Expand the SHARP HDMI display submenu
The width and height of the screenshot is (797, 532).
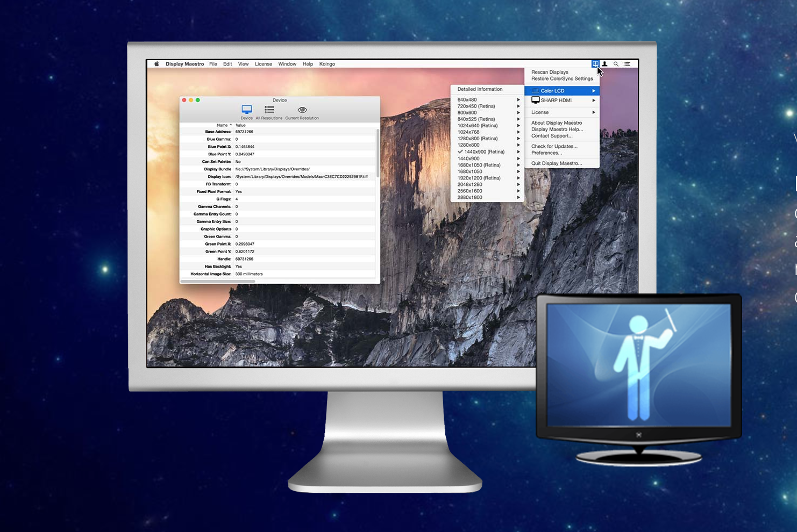click(556, 100)
